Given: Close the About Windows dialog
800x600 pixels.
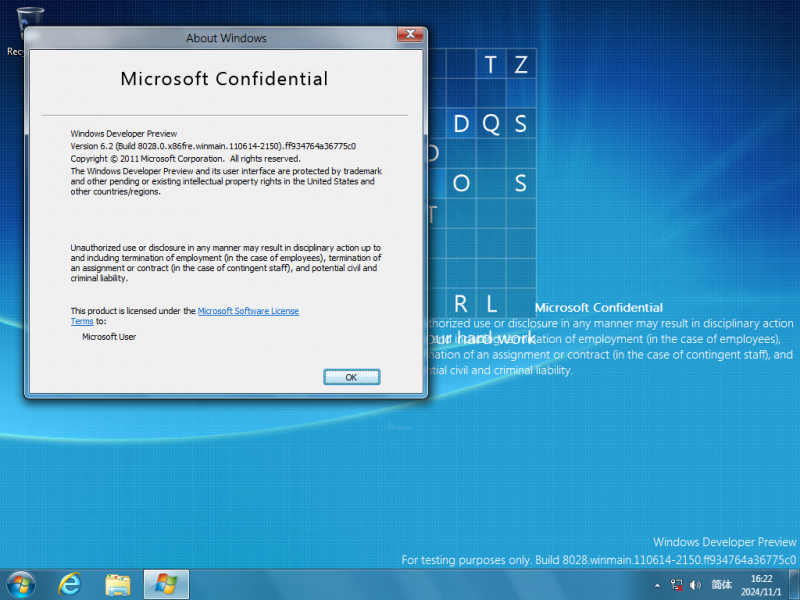Looking at the screenshot, I should coord(410,34).
